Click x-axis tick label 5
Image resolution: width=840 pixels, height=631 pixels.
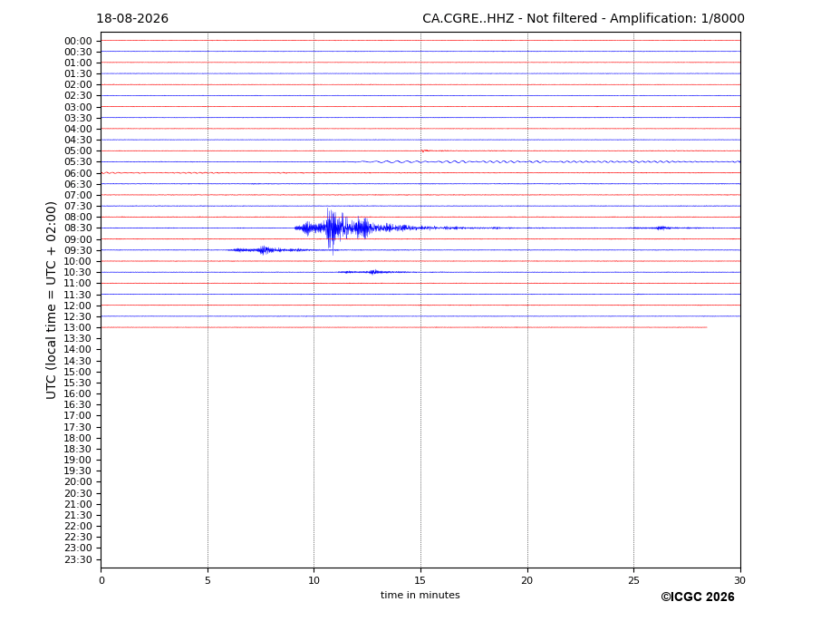pyautogui.click(x=208, y=580)
